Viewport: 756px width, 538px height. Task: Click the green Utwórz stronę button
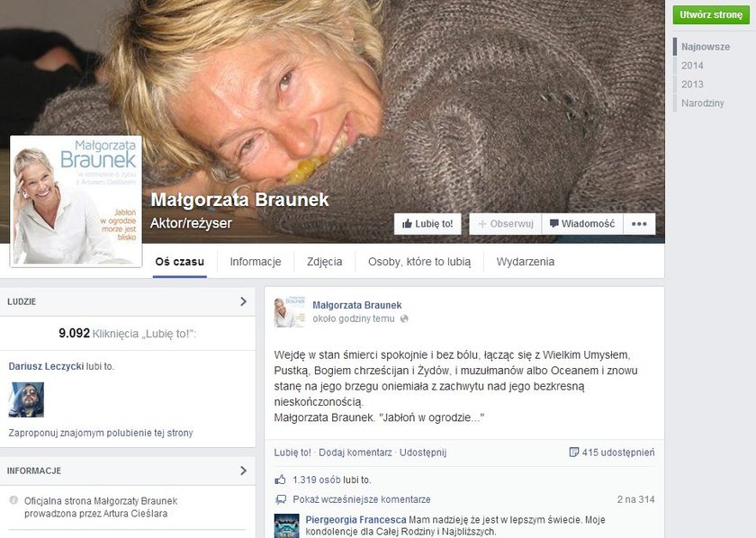click(x=711, y=14)
